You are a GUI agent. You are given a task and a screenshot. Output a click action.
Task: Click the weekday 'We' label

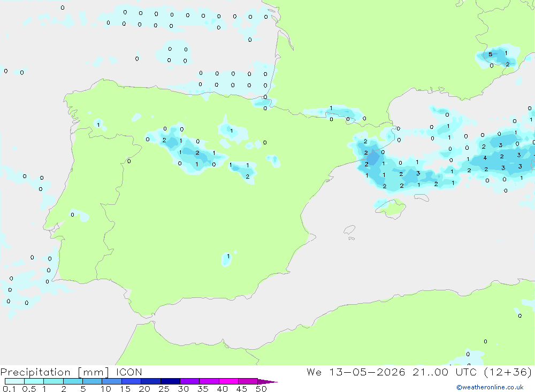pos(314,372)
